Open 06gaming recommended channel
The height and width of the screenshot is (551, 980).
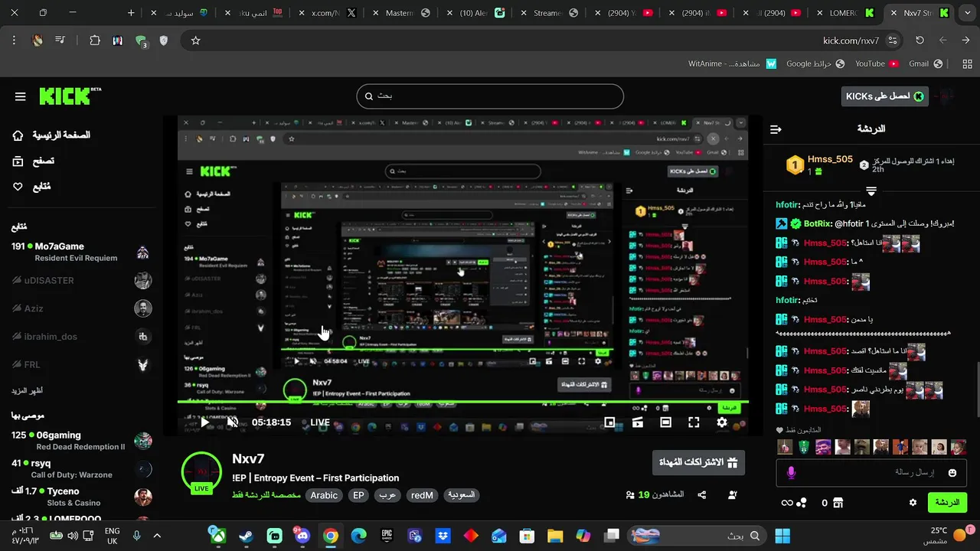(x=81, y=441)
